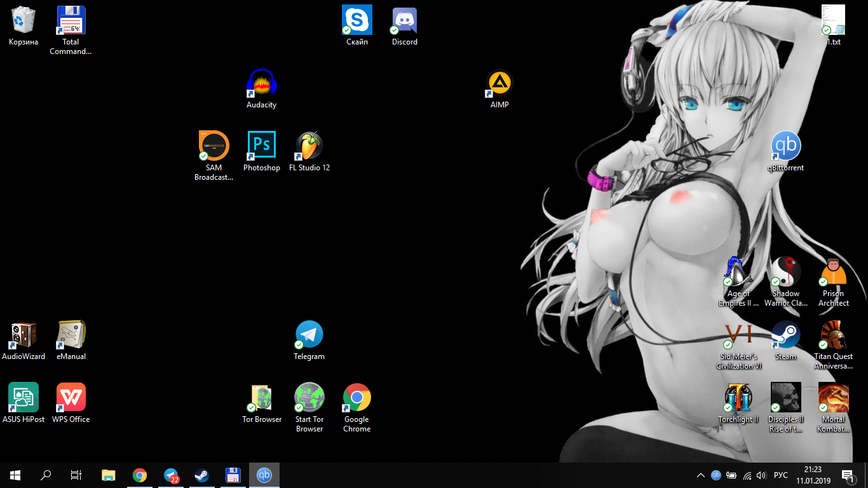Open Chrome from the taskbar
The height and width of the screenshot is (488, 868).
pyautogui.click(x=140, y=475)
